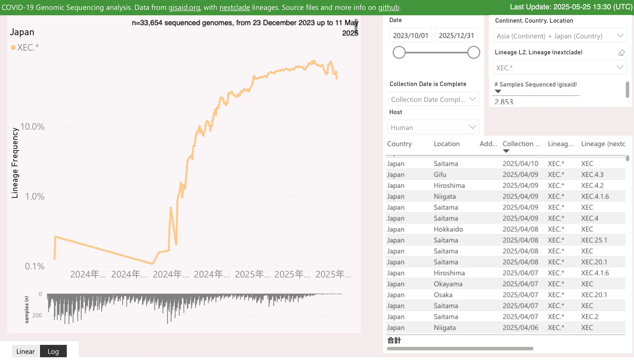Open the gisaid.org link
Screen dimensions: 634x364
184,7
